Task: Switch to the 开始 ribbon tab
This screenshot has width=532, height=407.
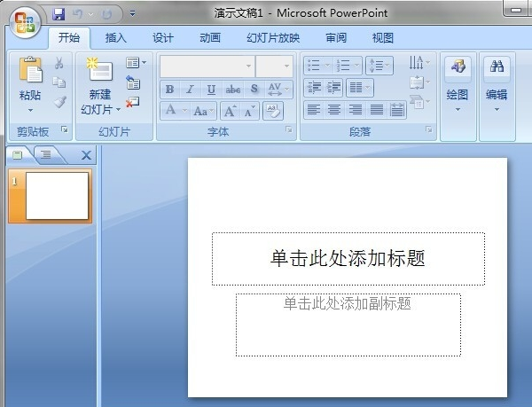Action: pyautogui.click(x=69, y=37)
